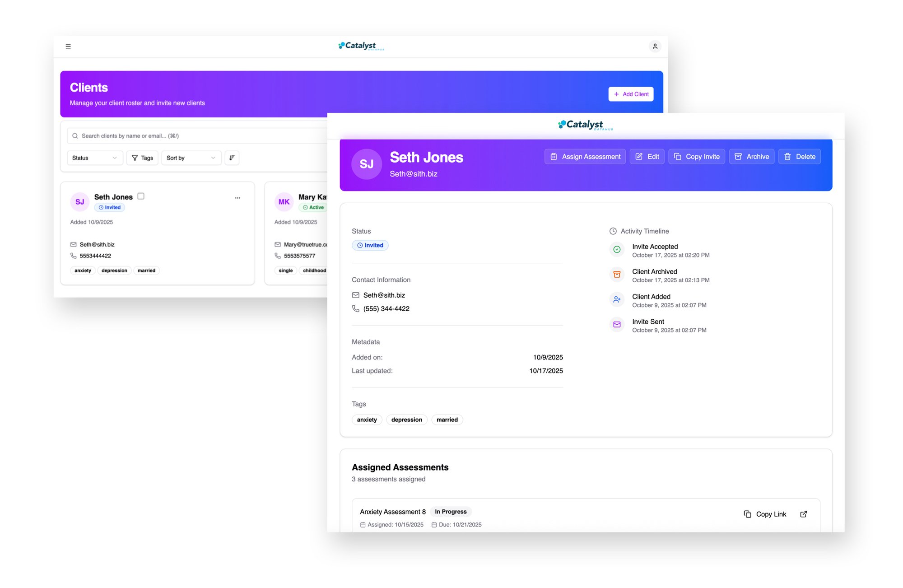Viewport: 903px width, 588px height.
Task: Open the Status filter dropdown
Action: tap(94, 158)
